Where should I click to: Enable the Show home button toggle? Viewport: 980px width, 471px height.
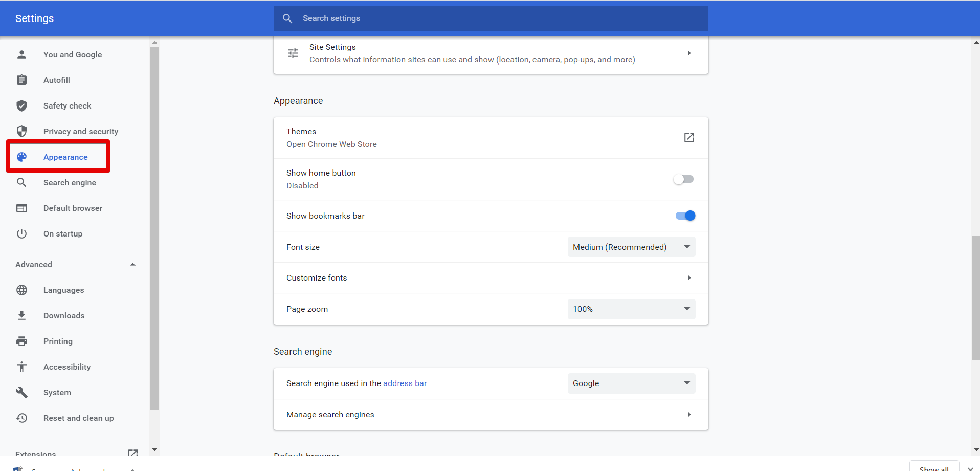(x=684, y=179)
